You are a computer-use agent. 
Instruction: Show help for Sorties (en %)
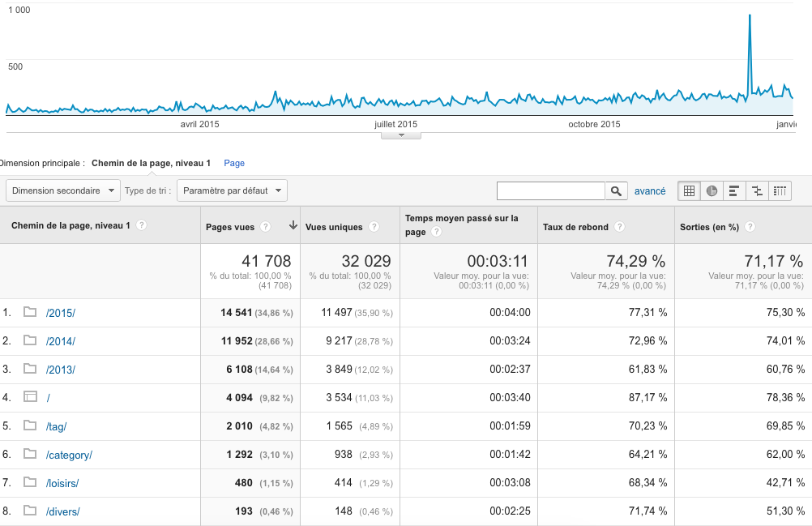[x=750, y=227]
